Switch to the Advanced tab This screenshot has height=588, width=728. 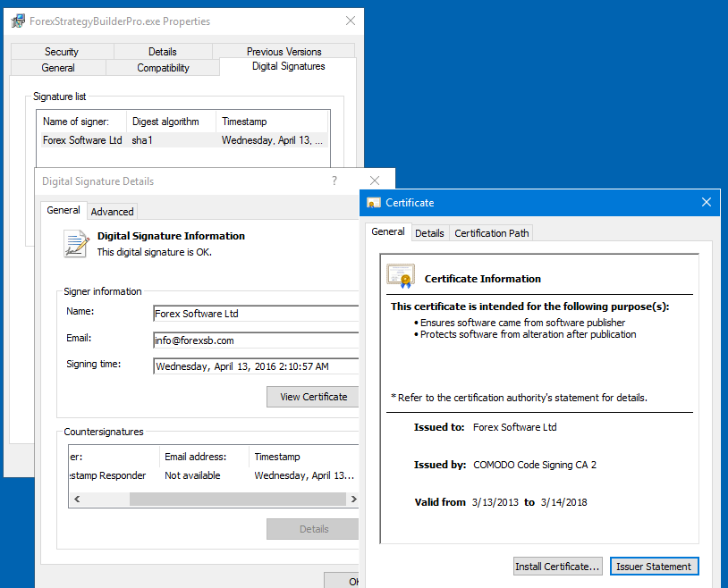[112, 211]
